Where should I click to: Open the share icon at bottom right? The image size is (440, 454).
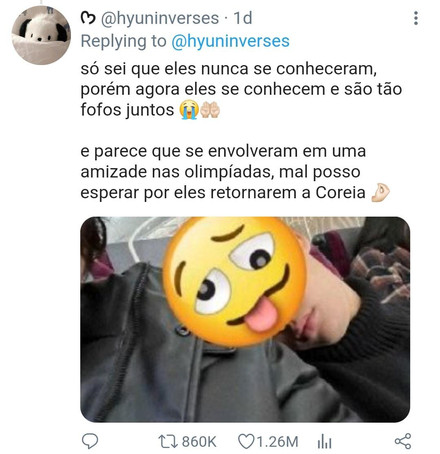pyautogui.click(x=403, y=441)
